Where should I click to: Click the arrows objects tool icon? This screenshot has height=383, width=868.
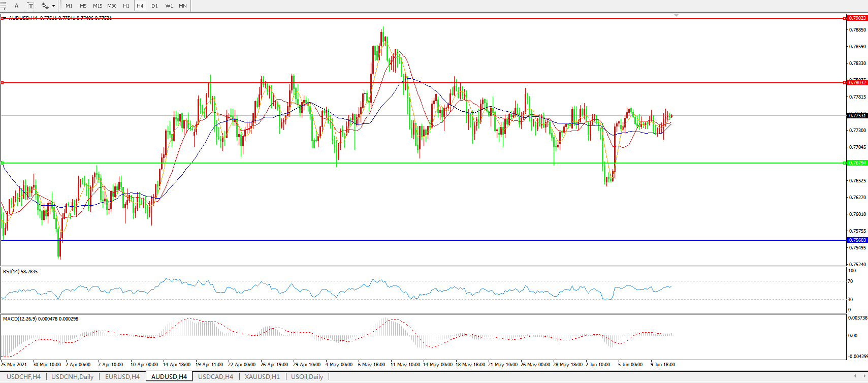45,6
